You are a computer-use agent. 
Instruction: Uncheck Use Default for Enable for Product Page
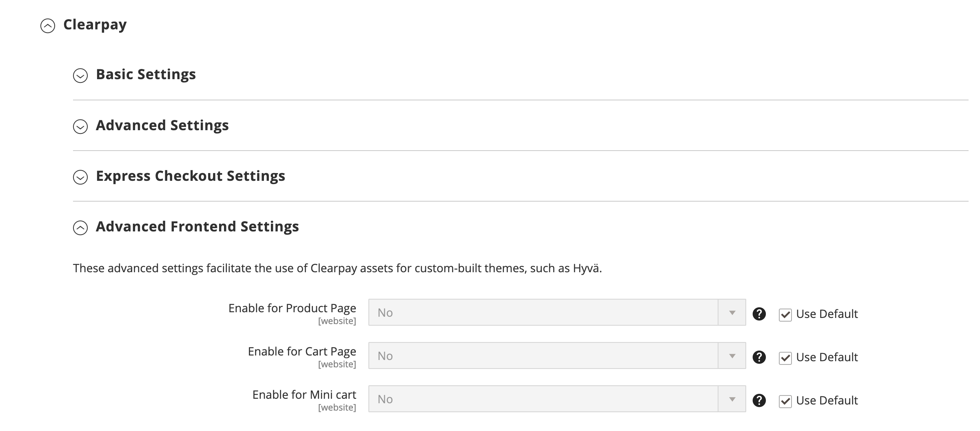tap(786, 314)
